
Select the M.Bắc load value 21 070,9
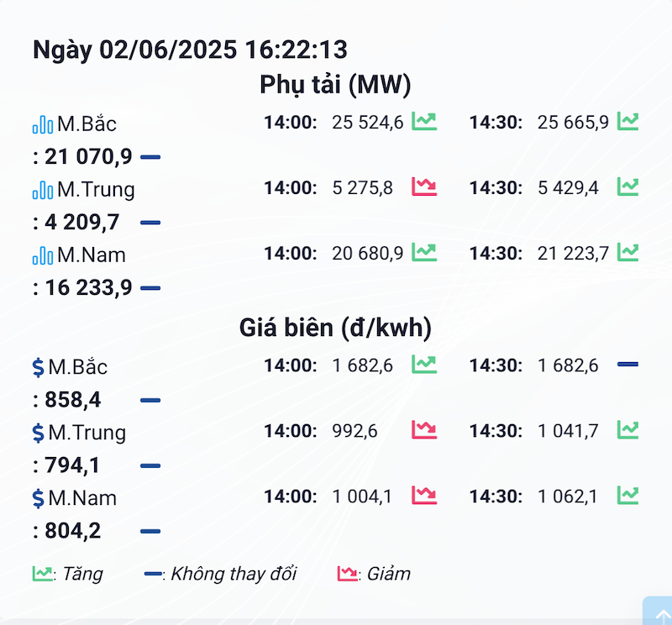pyautogui.click(x=89, y=156)
